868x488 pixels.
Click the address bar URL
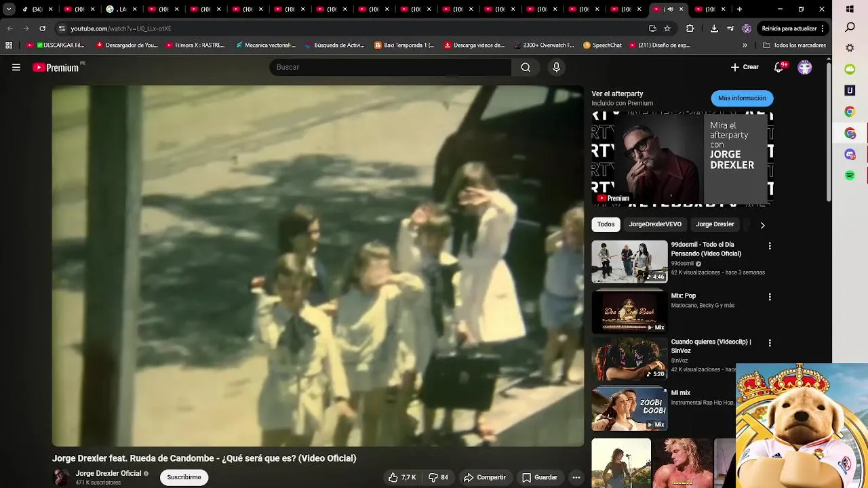coord(121,28)
